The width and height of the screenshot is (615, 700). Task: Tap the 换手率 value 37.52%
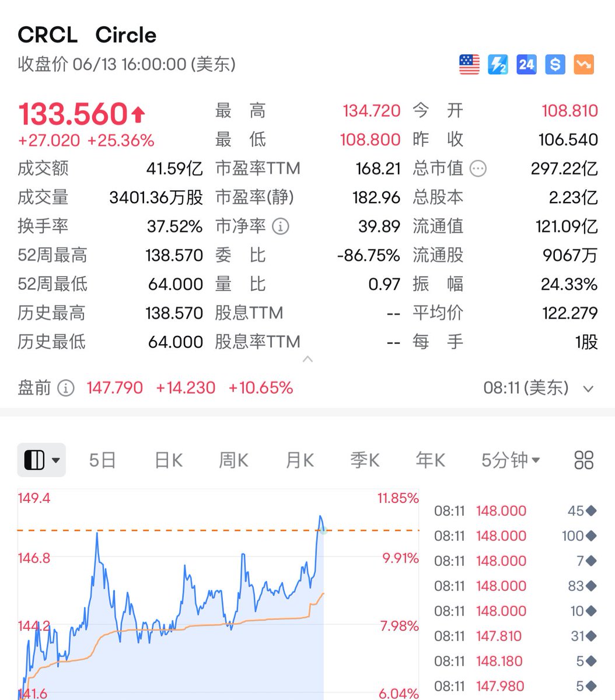pyautogui.click(x=174, y=226)
